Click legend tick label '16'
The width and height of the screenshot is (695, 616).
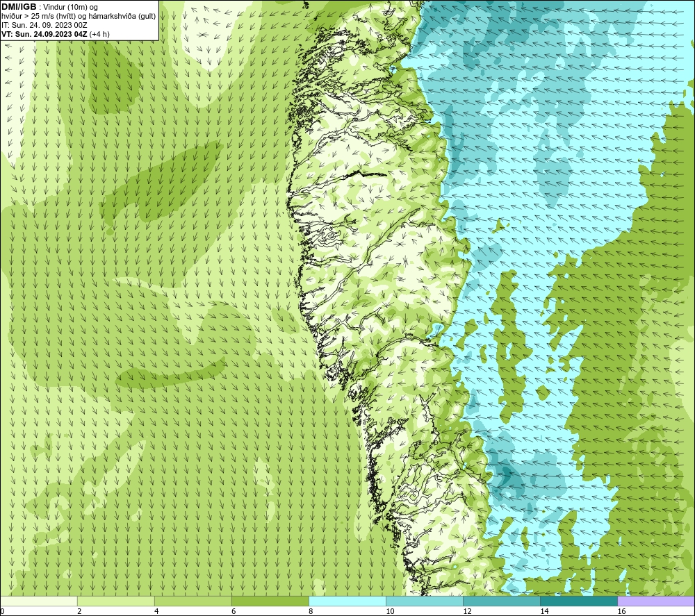pyautogui.click(x=621, y=612)
